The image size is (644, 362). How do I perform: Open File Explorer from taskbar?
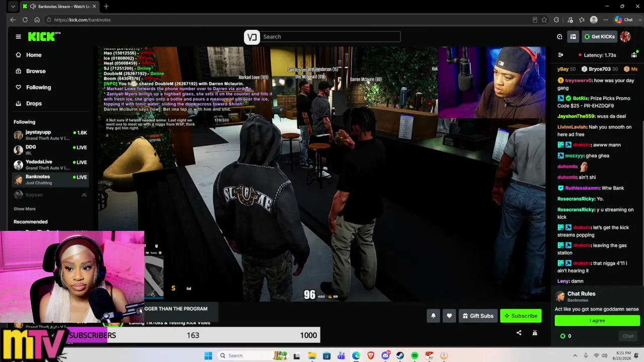click(x=312, y=355)
